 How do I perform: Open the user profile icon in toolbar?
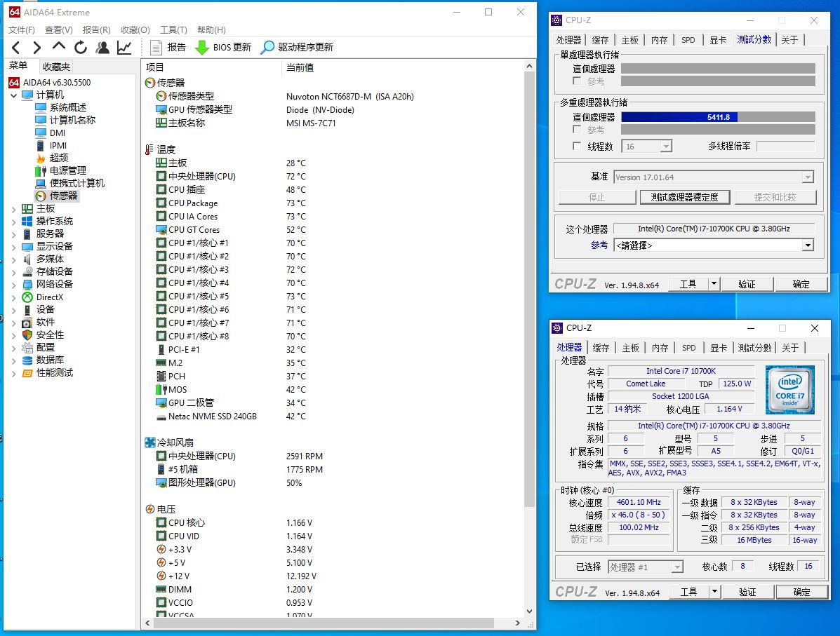(102, 48)
